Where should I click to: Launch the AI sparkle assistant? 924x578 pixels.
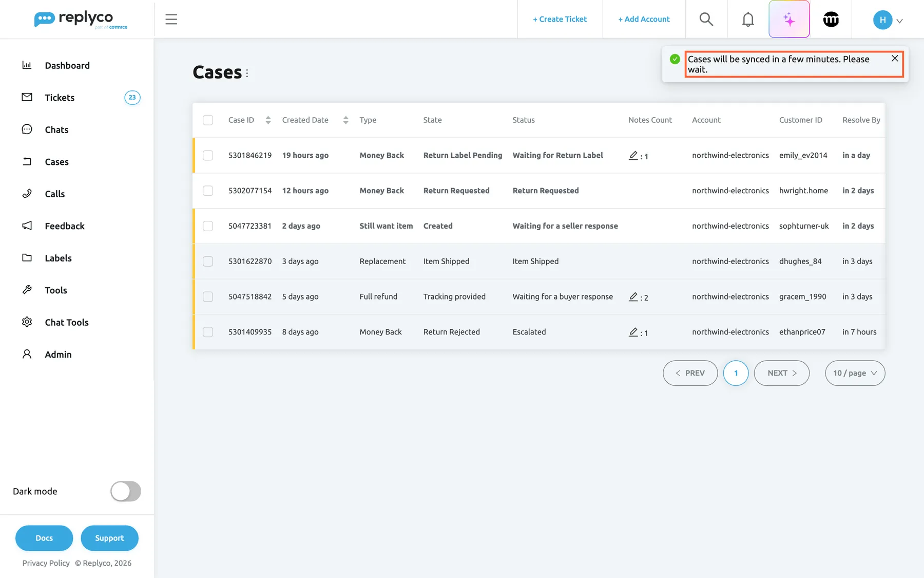[x=789, y=19]
